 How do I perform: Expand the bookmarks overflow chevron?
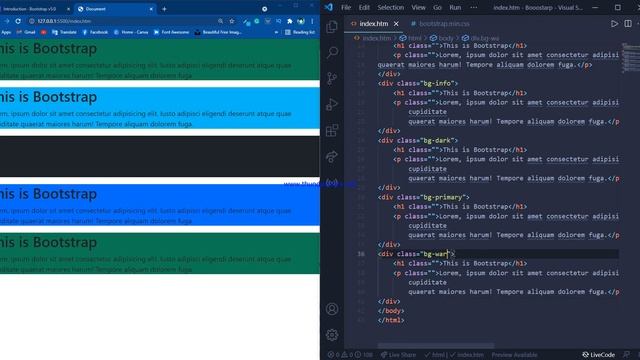[276, 32]
